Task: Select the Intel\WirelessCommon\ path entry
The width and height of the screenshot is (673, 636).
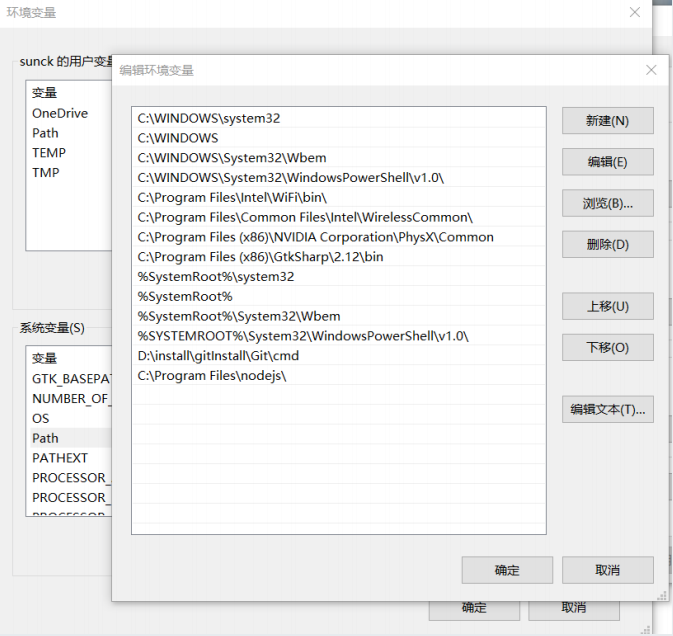Action: [339, 217]
